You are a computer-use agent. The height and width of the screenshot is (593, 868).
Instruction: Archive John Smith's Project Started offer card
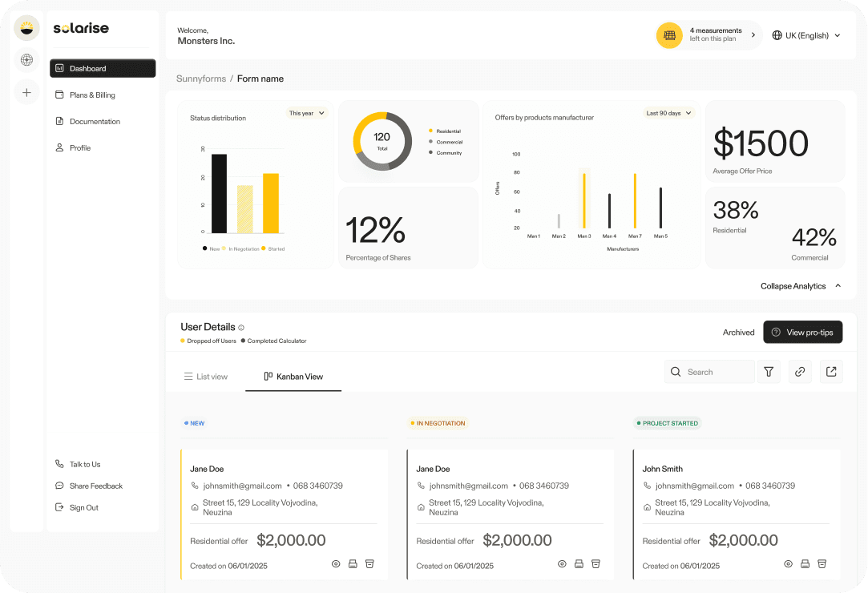tap(822, 563)
